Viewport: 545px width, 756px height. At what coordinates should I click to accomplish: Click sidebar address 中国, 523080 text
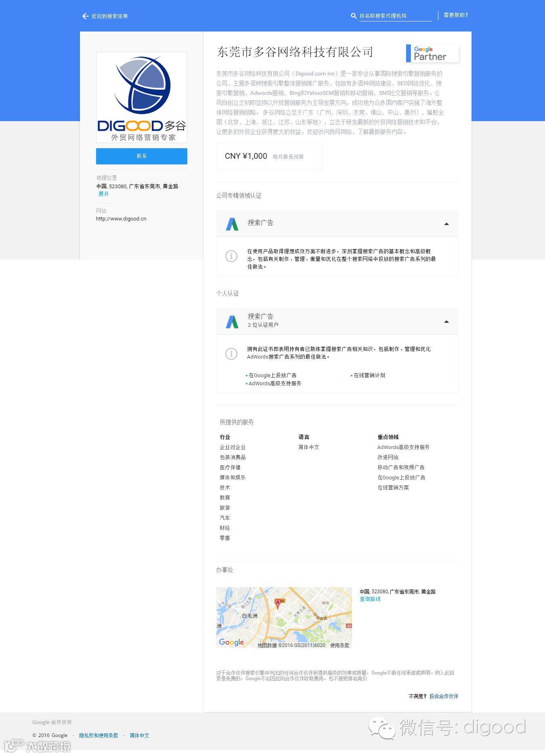(x=137, y=187)
